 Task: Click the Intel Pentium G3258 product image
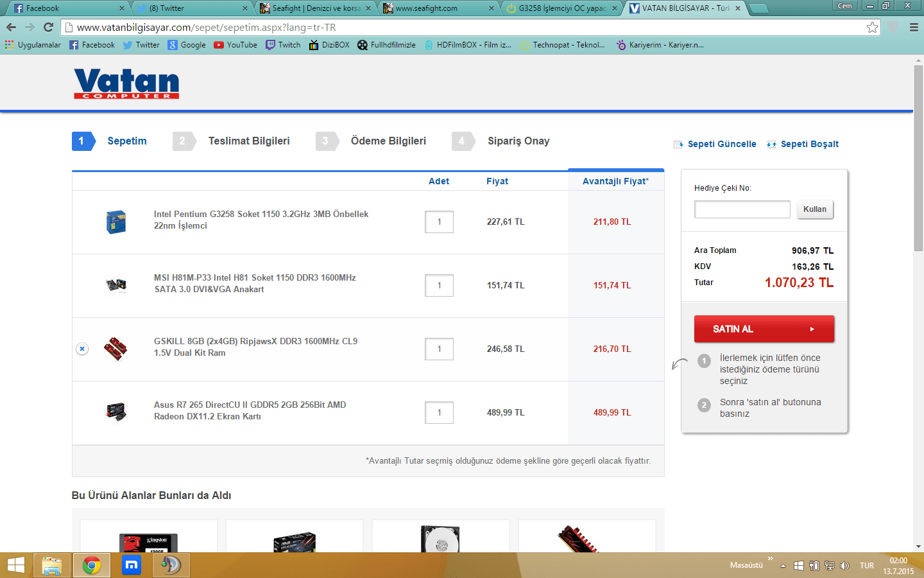point(116,222)
